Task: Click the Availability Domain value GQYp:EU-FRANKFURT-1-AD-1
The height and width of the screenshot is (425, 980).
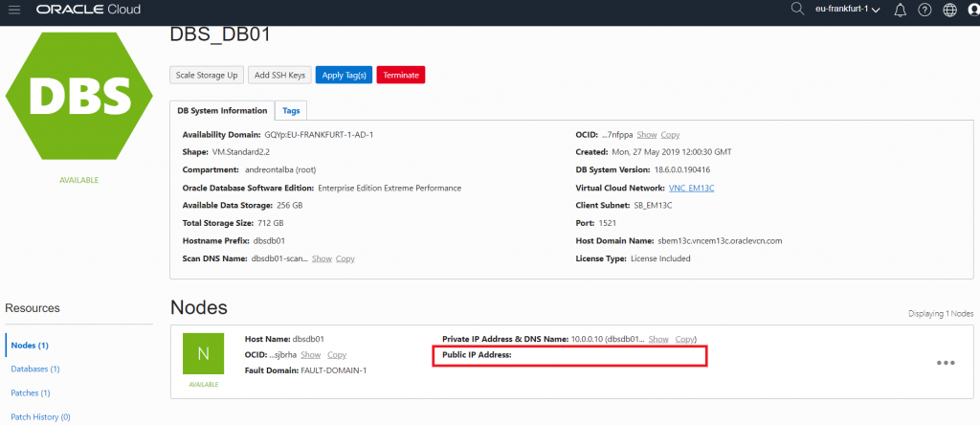Action: coord(320,135)
